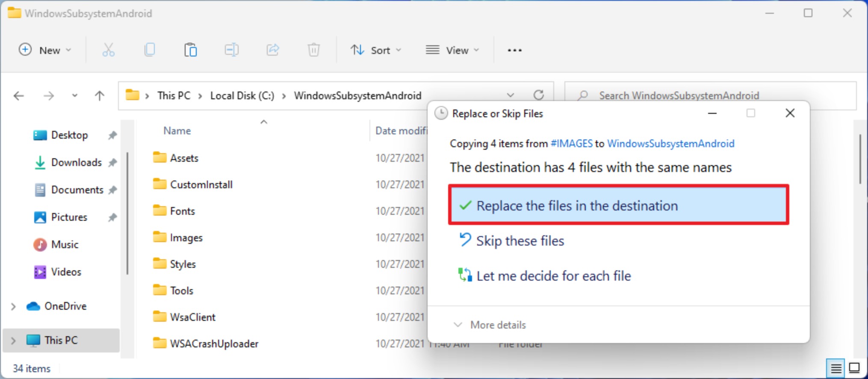Click the Paste clipboard icon

click(x=190, y=50)
